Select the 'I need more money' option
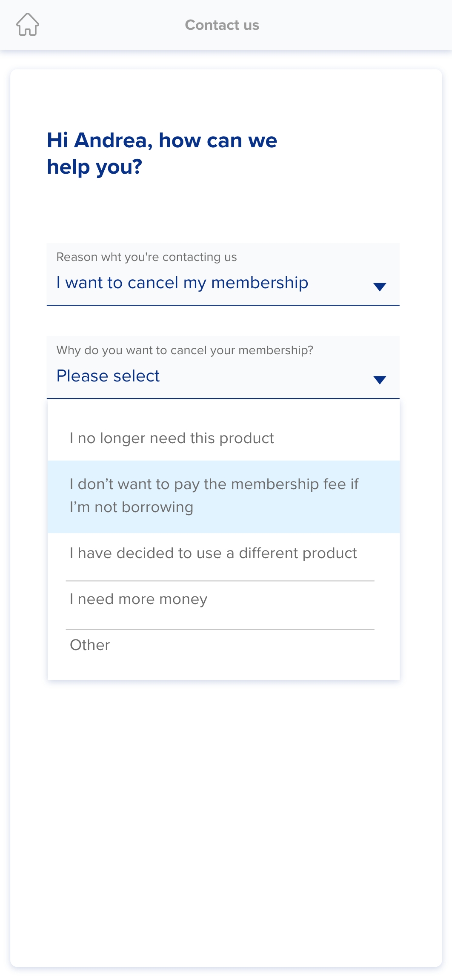The height and width of the screenshot is (980, 452). pyautogui.click(x=138, y=599)
